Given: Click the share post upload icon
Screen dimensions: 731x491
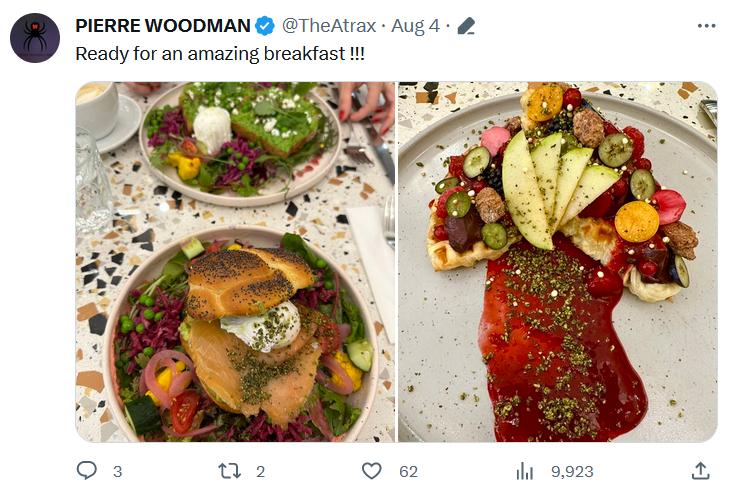Looking at the screenshot, I should (x=701, y=470).
